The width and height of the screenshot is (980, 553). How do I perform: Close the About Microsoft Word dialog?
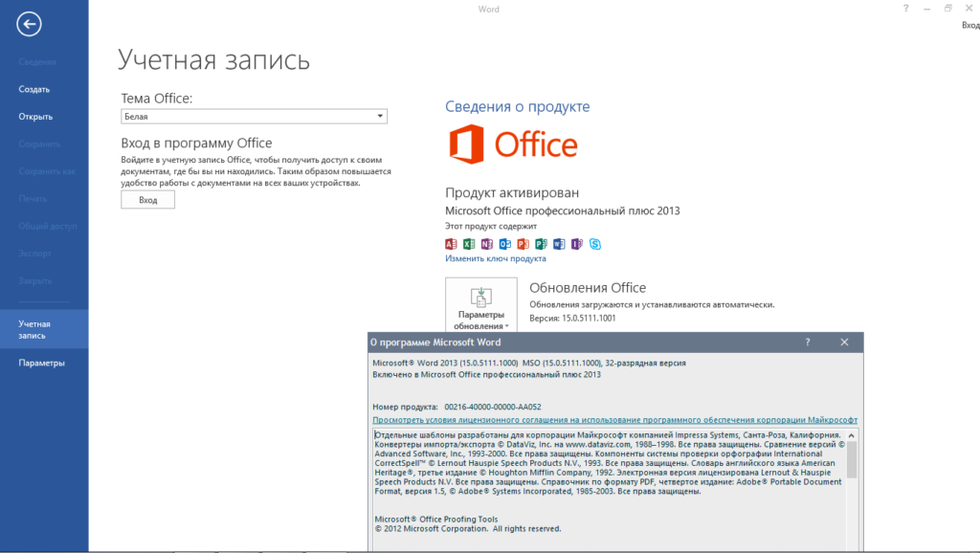(x=844, y=343)
